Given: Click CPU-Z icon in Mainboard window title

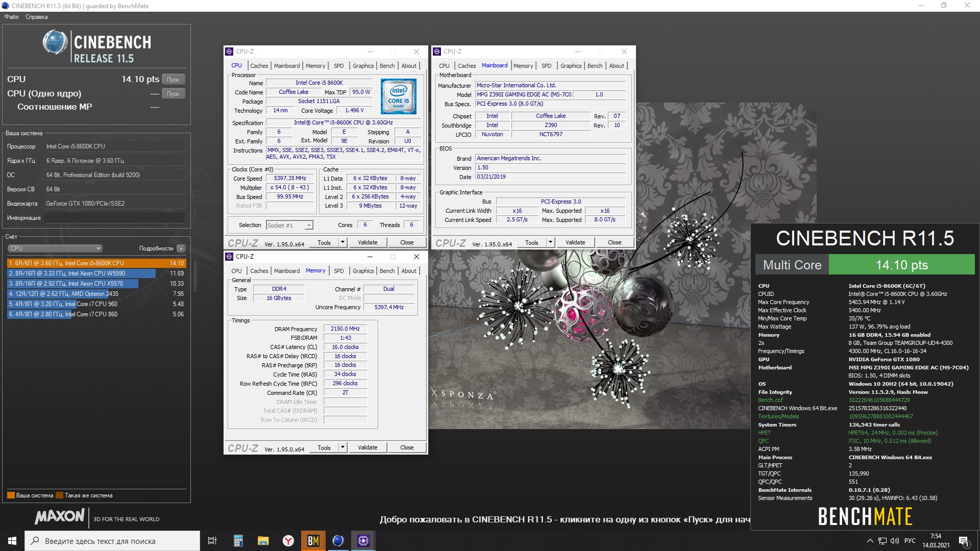Looking at the screenshot, I should pos(437,52).
